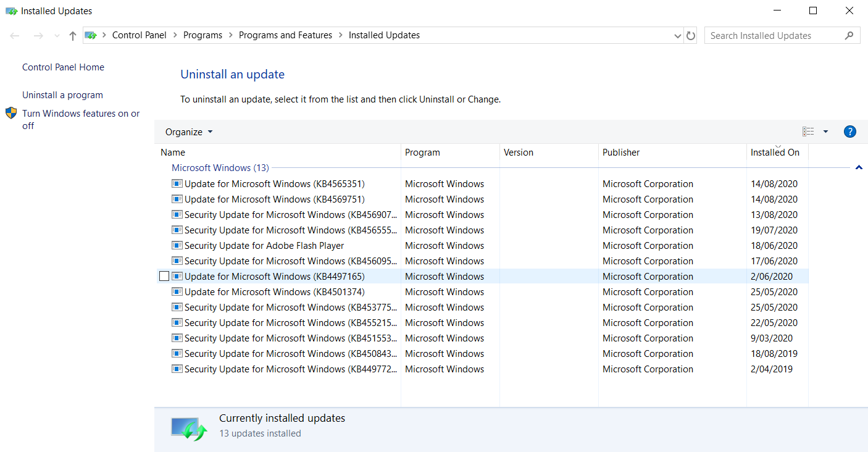Image resolution: width=868 pixels, height=452 pixels.
Task: Click icon of Security Update KB449772
Action: [177, 369]
